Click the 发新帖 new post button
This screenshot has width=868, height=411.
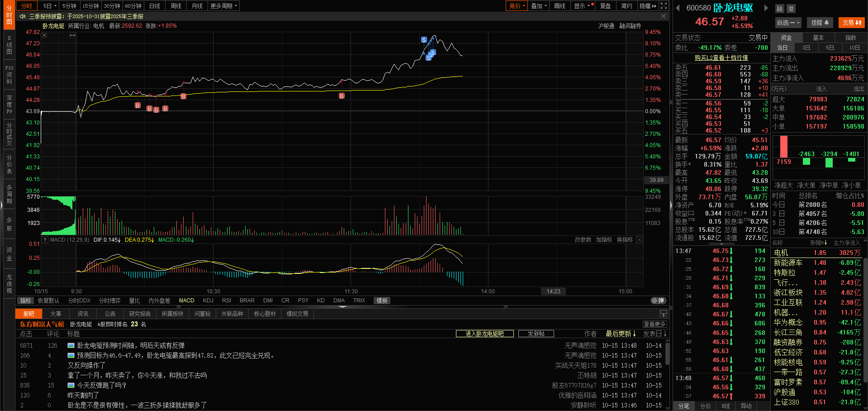(536, 334)
